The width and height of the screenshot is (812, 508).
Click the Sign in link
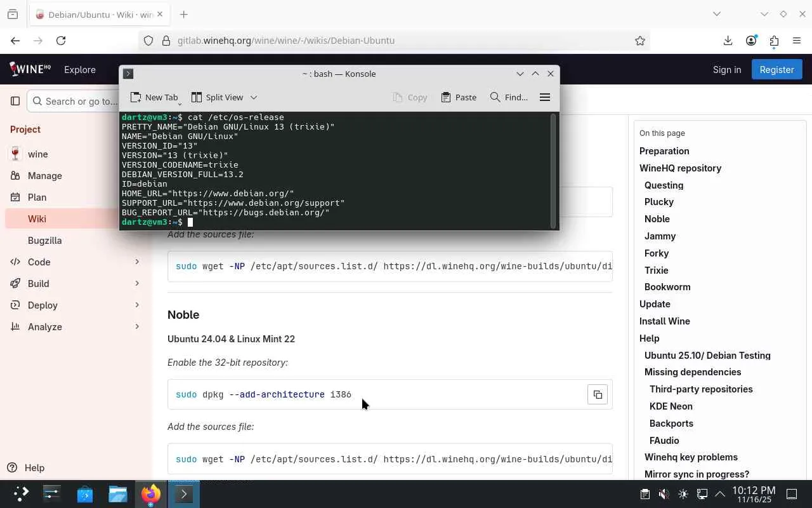(x=727, y=70)
